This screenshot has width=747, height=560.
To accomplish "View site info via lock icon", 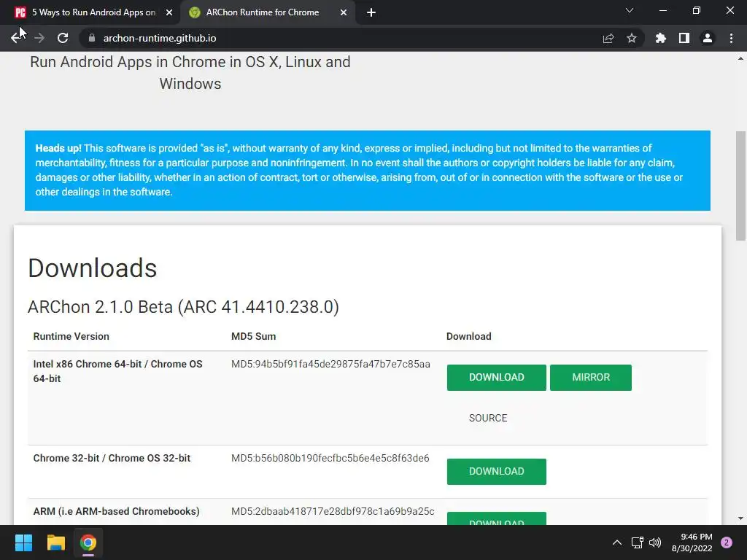I will point(92,38).
